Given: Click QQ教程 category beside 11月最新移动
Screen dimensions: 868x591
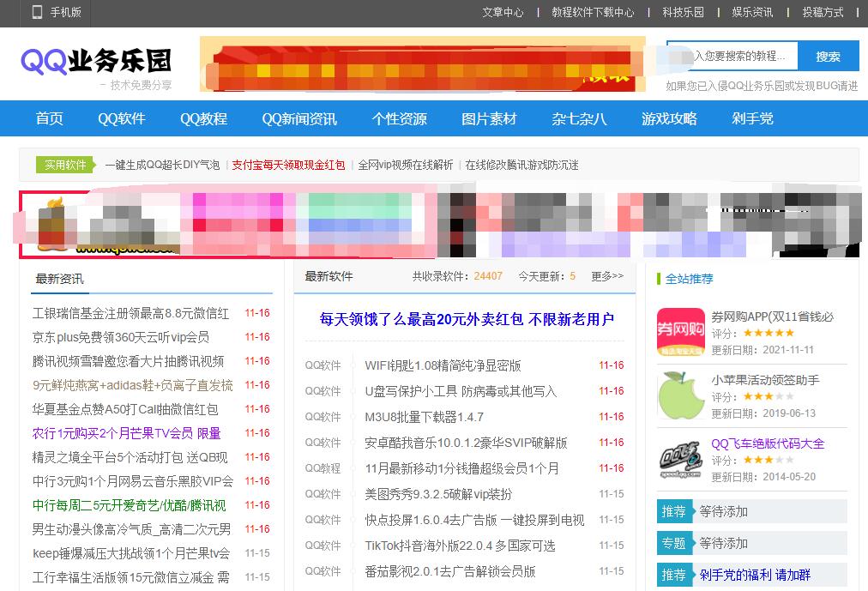Looking at the screenshot, I should point(322,468).
